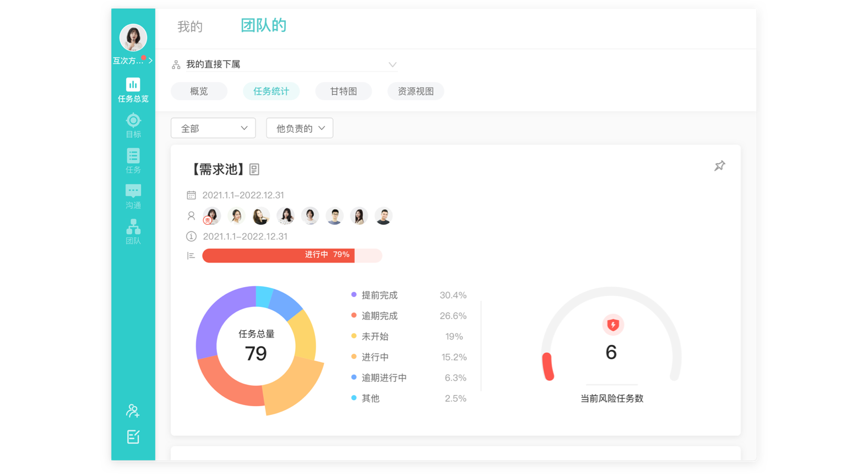
Task: Click the info icon before second date
Action: 191,236
